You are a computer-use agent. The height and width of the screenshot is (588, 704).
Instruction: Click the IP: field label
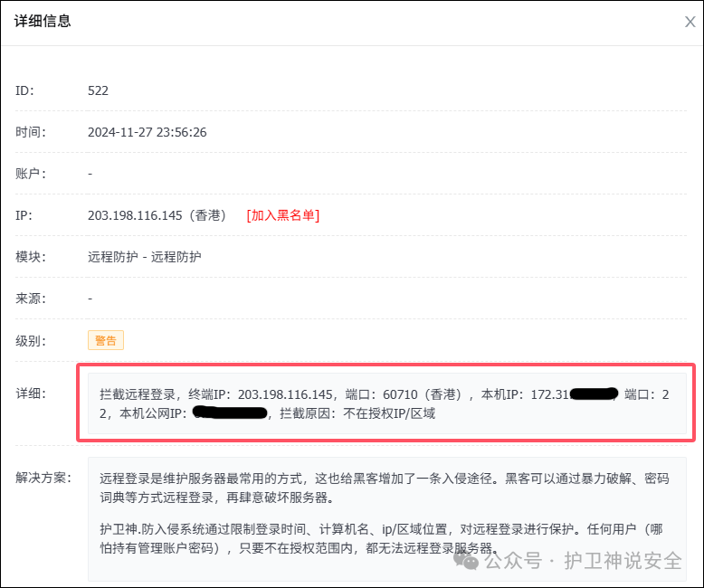[x=24, y=215]
